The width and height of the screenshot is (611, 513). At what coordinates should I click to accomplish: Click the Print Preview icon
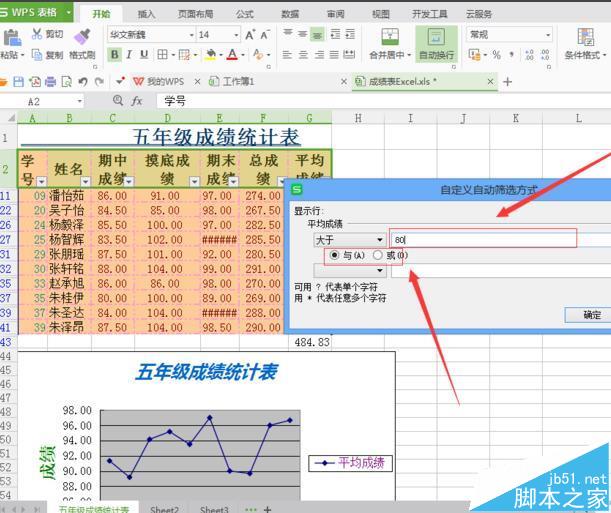click(x=67, y=82)
